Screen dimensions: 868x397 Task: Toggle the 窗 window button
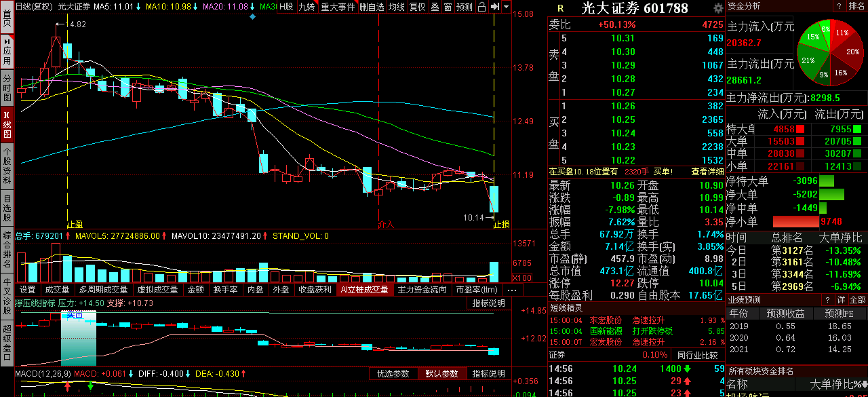tap(448, 7)
